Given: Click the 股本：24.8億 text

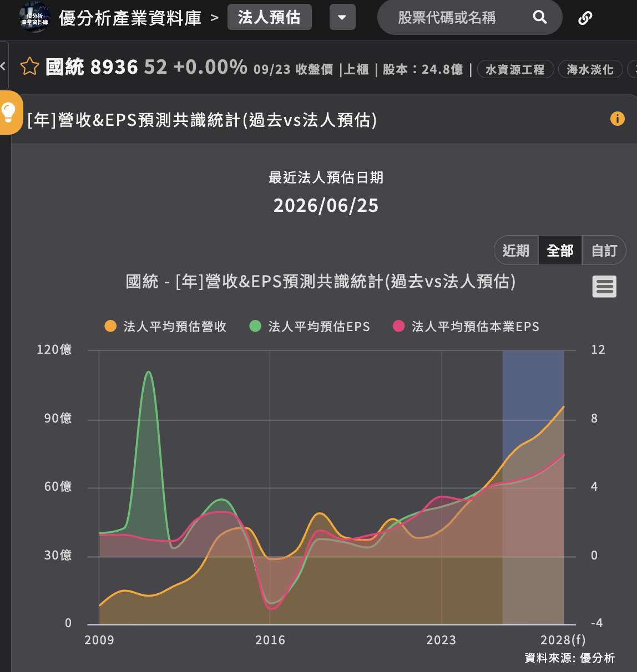Looking at the screenshot, I should [x=423, y=69].
